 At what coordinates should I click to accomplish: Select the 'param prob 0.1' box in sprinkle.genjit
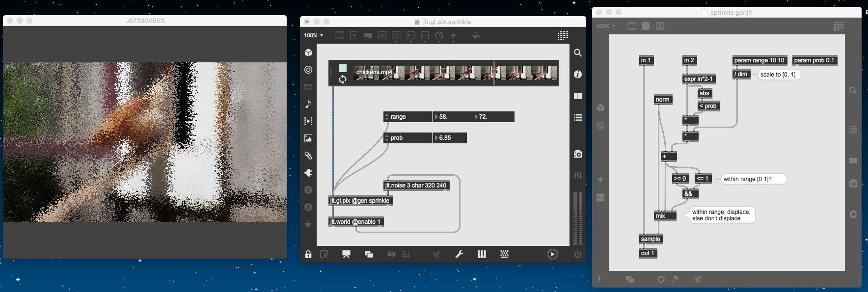pos(814,60)
